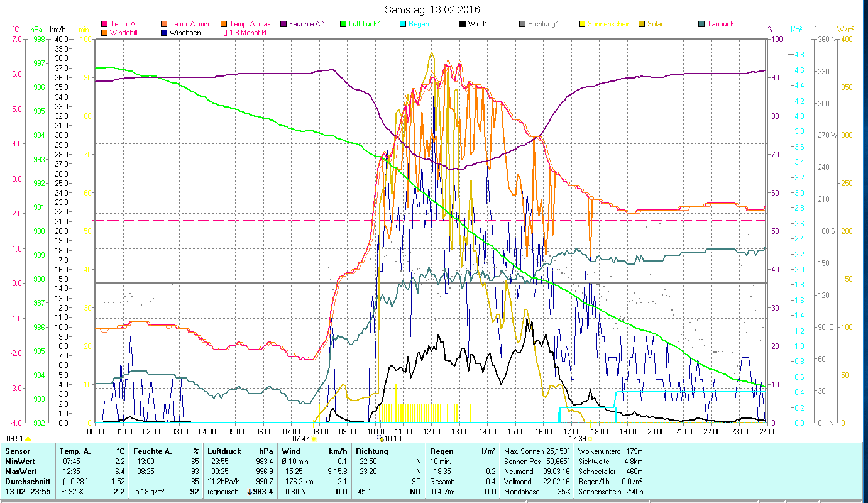The width and height of the screenshot is (868, 503).
Task: Click the 'Sensor' header in the data table
Action: point(16,451)
